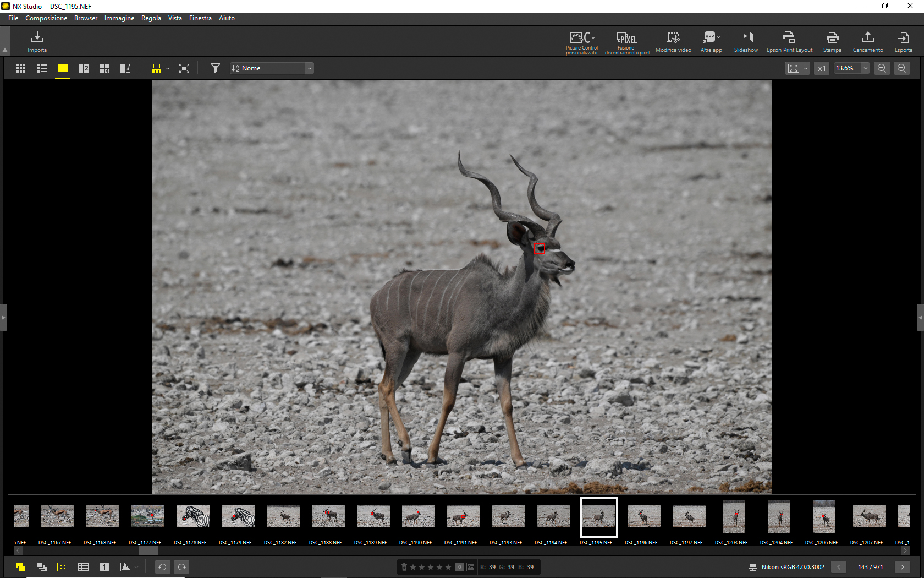Open the zoom percentage dropdown
Viewport: 924px width, 578px height.
[865, 68]
